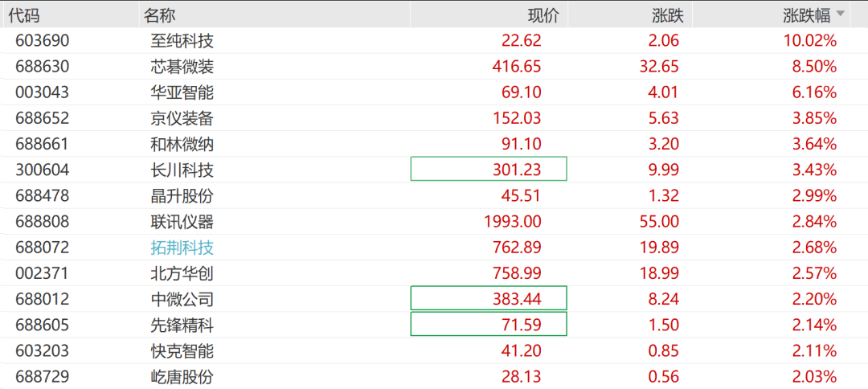The width and height of the screenshot is (868, 389).
Task: Click the 10.02% change value
Action: point(809,40)
